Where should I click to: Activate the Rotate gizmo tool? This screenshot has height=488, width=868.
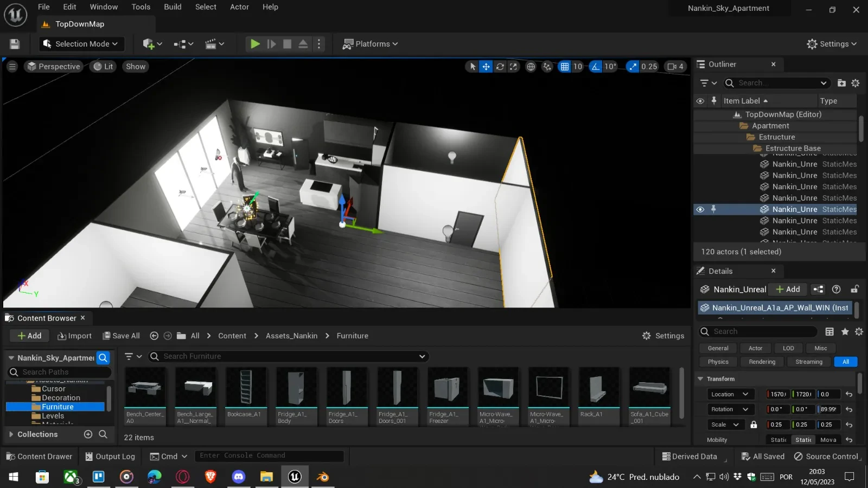tap(500, 67)
